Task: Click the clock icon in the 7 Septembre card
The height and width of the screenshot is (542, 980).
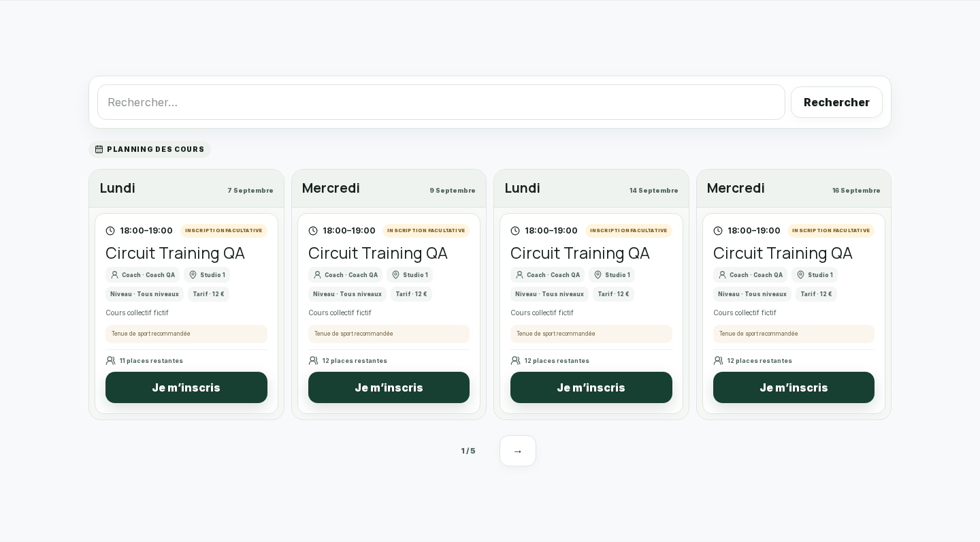Action: tap(110, 231)
